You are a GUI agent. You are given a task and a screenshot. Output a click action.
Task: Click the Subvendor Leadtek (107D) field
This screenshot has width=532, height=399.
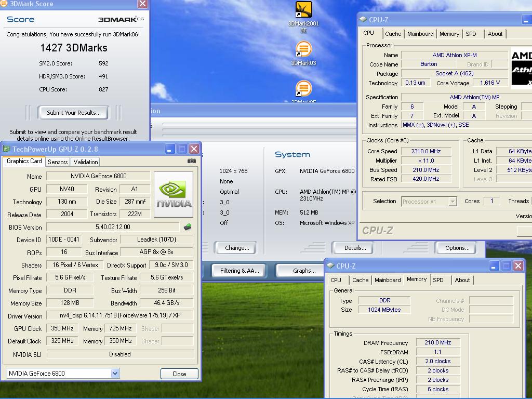tap(156, 240)
